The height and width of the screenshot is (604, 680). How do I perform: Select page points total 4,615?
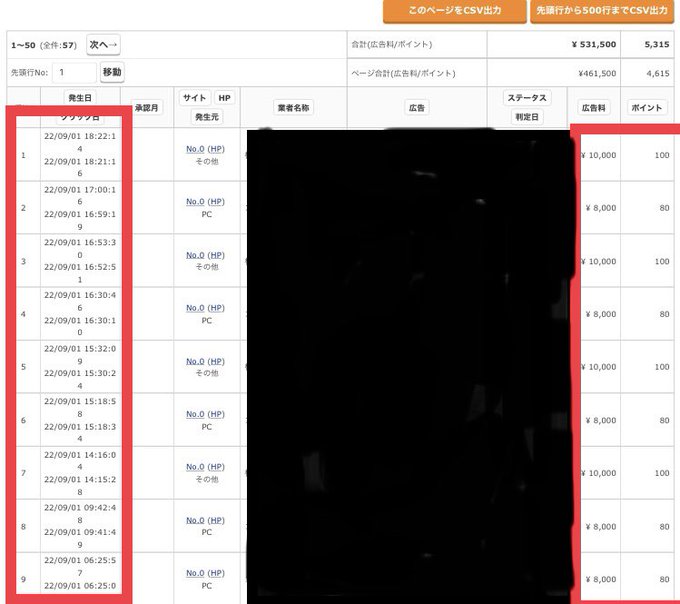tap(658, 73)
